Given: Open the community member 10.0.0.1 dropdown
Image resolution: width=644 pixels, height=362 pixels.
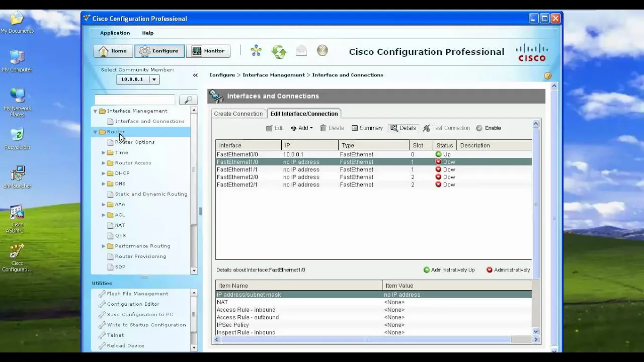Looking at the screenshot, I should tap(154, 79).
